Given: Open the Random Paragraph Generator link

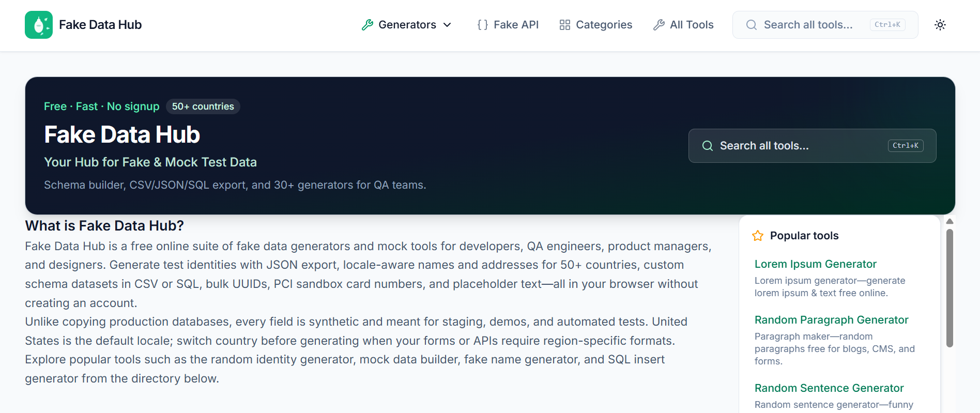Looking at the screenshot, I should click(x=831, y=320).
